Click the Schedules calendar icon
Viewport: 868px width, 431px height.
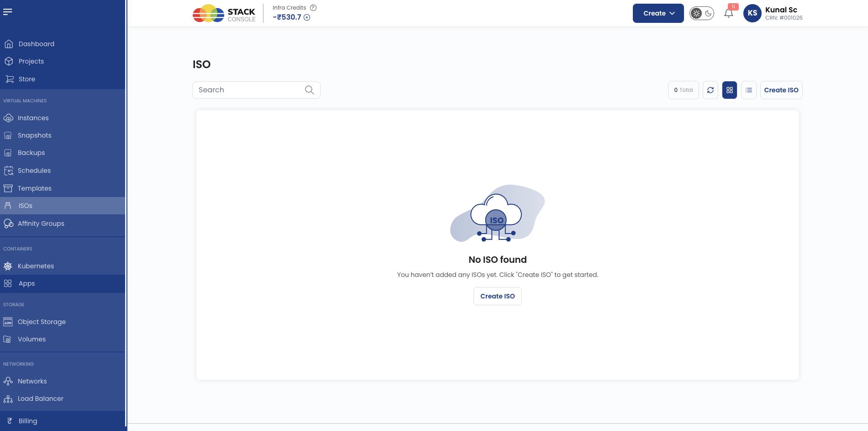click(8, 170)
